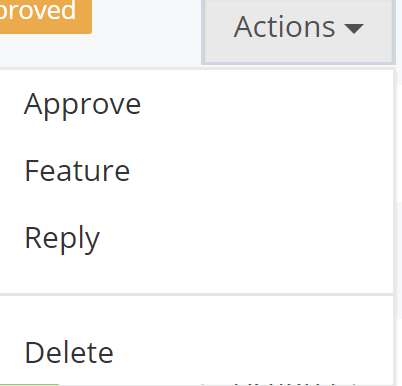Open the Actions dropdown menu
402x386 pixels.
click(298, 31)
